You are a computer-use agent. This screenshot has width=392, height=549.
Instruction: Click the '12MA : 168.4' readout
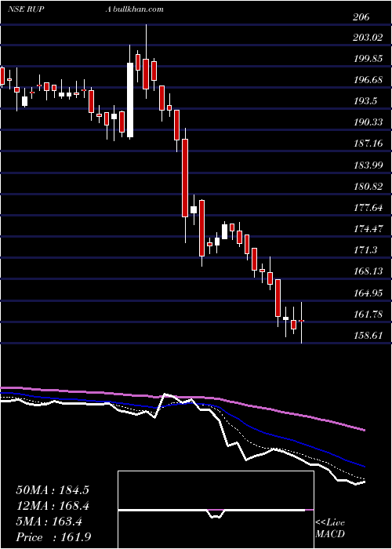pos(53,506)
